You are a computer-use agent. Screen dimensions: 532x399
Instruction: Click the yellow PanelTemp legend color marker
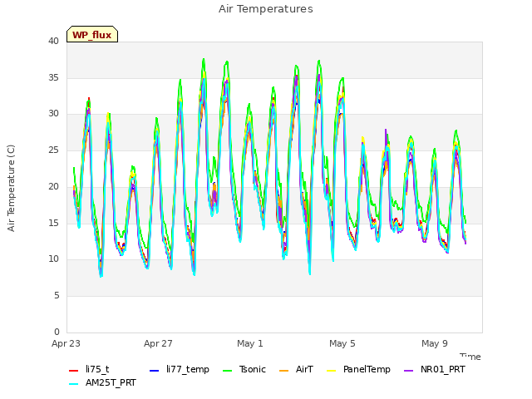pyautogui.click(x=331, y=370)
